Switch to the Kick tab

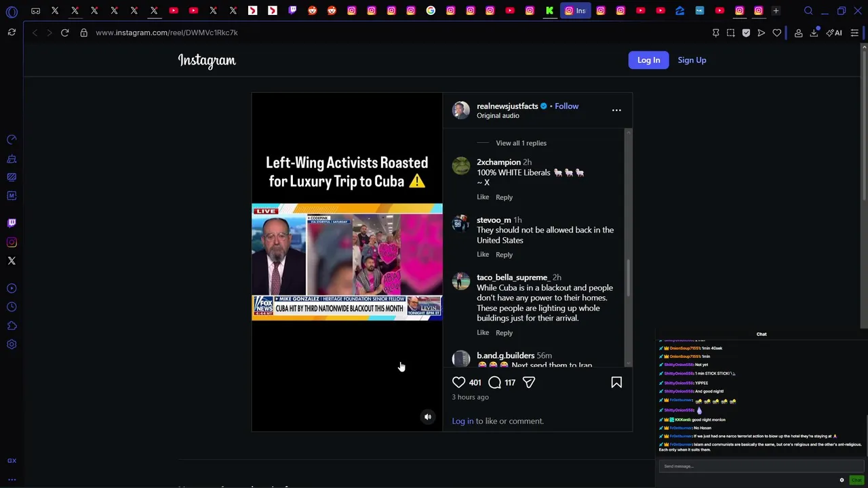tap(549, 11)
